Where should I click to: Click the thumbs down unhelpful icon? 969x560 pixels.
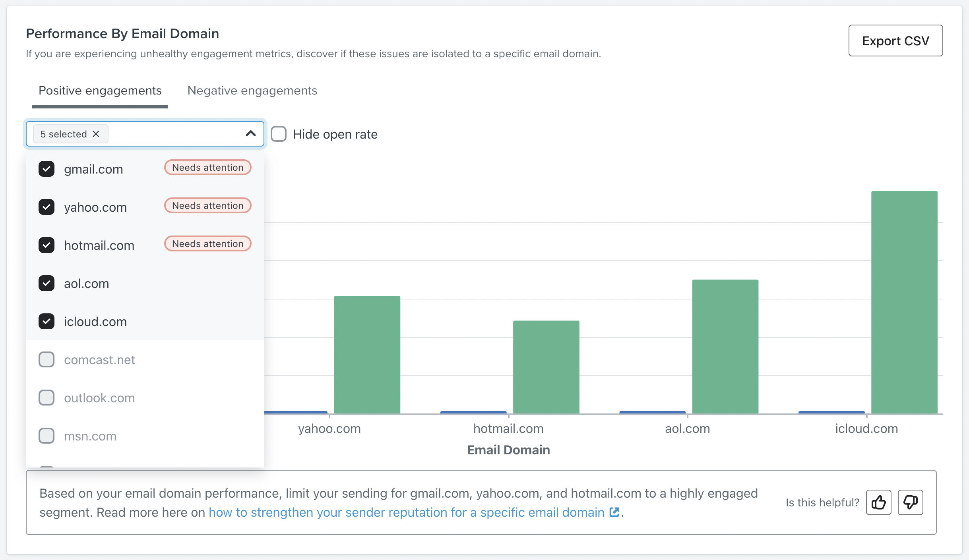tap(910, 502)
